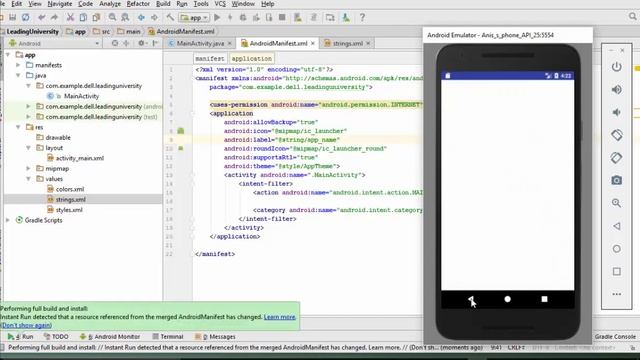
Task: Expand the mipmap folder
Action: tap(28, 168)
